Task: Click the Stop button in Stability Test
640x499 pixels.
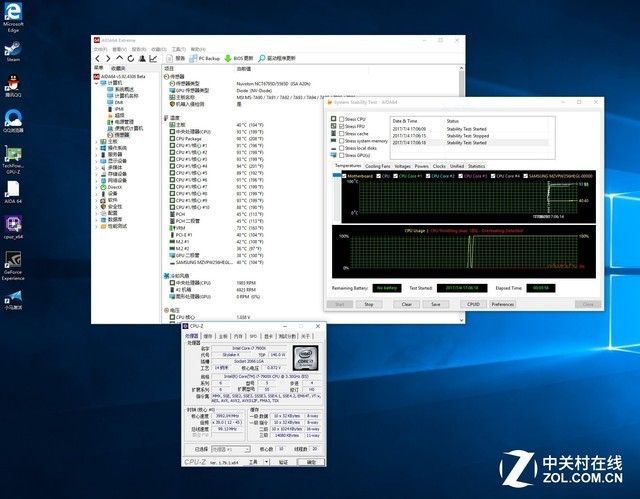Action: pyautogui.click(x=368, y=304)
